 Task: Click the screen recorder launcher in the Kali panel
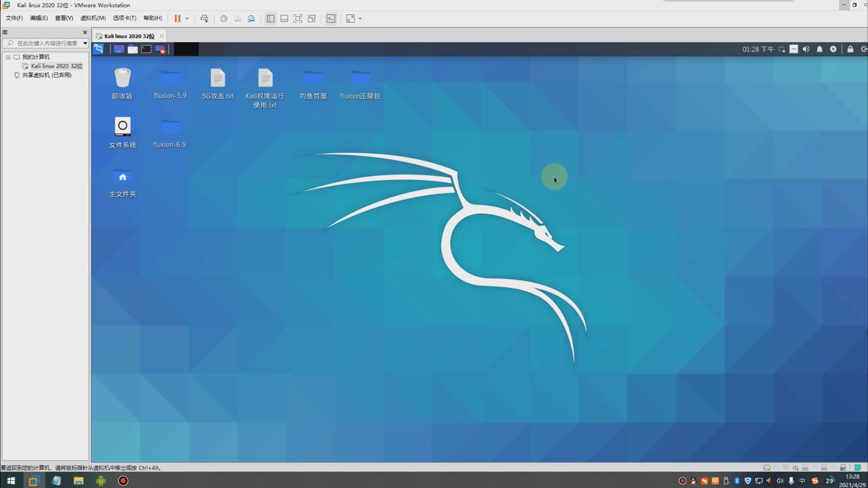pos(160,49)
